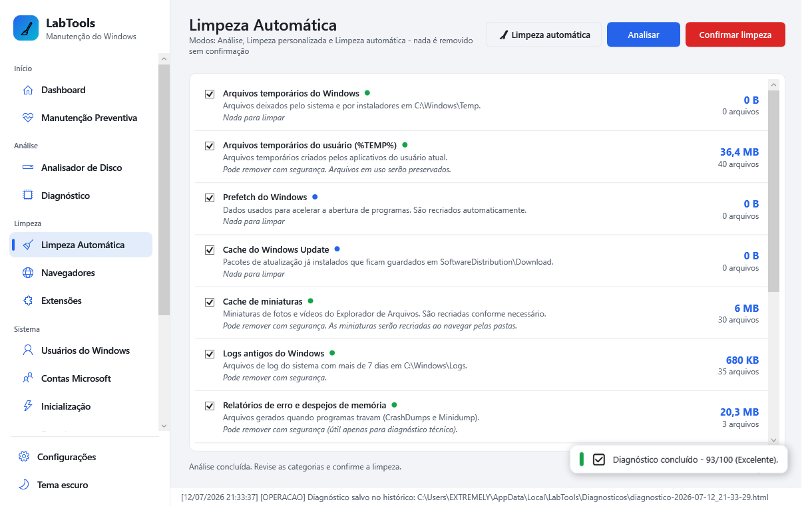Click the Analisador de Disco drive icon

pos(27,168)
